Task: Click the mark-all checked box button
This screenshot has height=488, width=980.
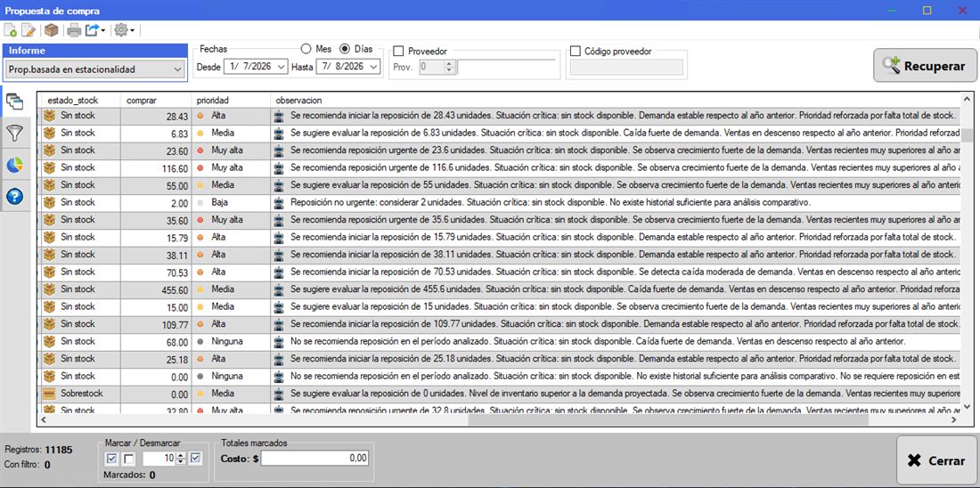Action: point(112,459)
